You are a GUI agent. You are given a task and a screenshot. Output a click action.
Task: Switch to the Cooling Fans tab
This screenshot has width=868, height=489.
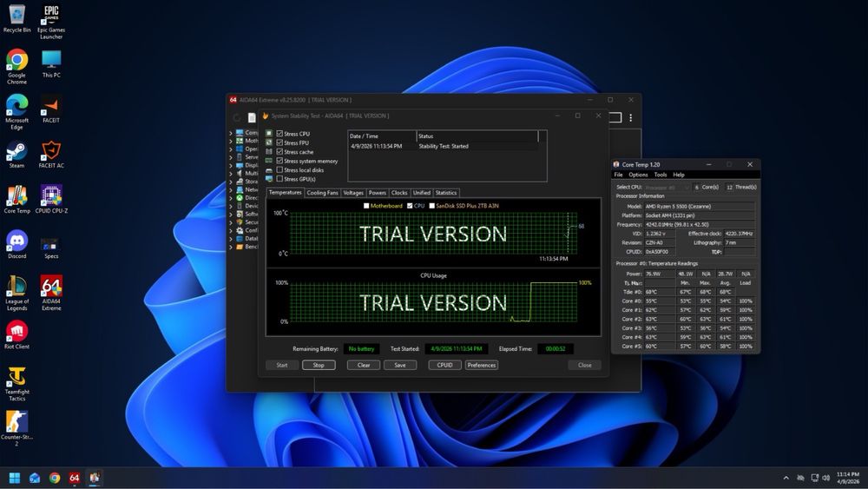pos(322,193)
